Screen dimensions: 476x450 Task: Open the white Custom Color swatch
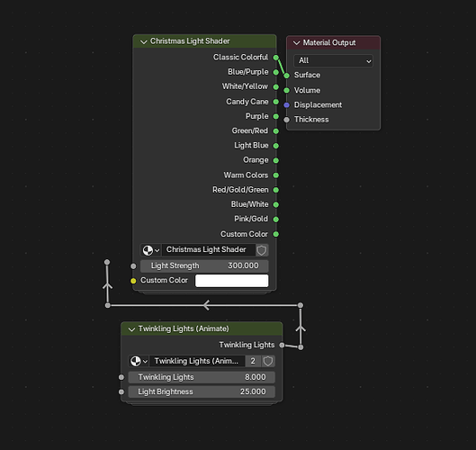point(231,281)
